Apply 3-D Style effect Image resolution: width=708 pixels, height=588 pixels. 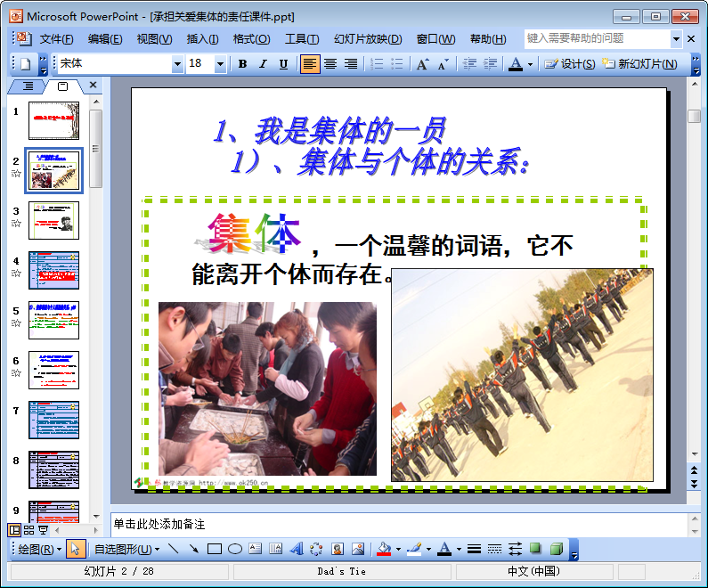[557, 549]
